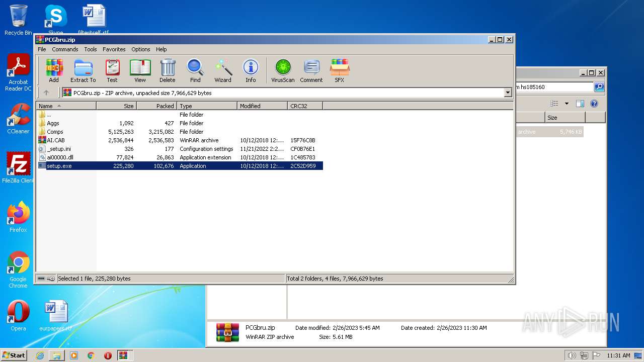Open the Favorites menu
Image resolution: width=644 pixels, height=362 pixels.
pos(114,49)
